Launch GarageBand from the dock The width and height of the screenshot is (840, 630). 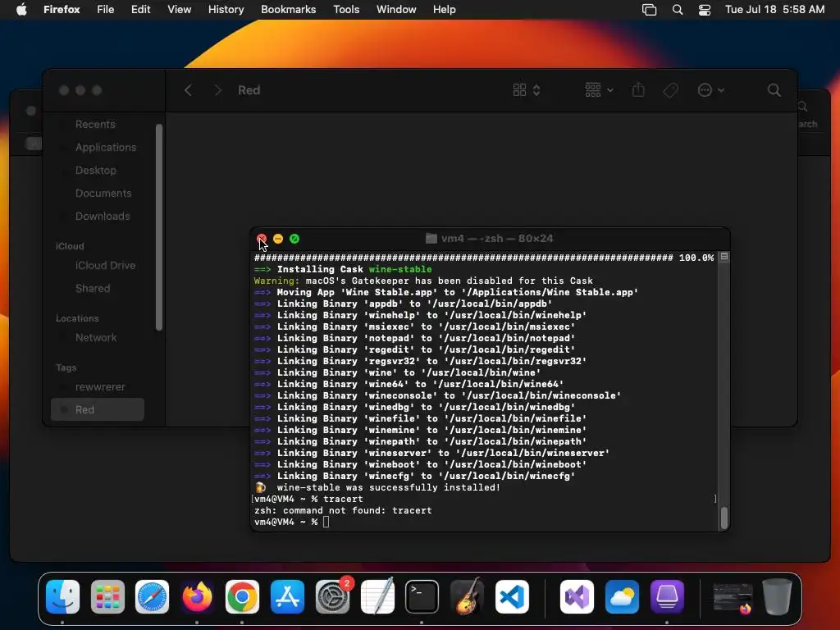click(x=467, y=596)
